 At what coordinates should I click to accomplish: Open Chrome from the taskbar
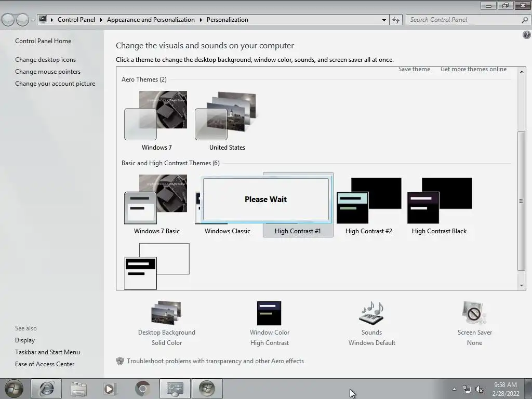point(142,389)
